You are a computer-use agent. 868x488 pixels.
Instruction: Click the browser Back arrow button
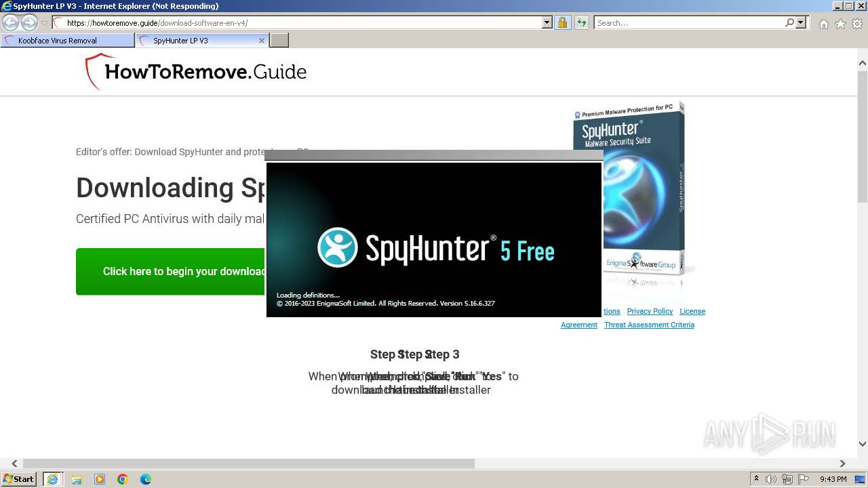pyautogui.click(x=10, y=23)
